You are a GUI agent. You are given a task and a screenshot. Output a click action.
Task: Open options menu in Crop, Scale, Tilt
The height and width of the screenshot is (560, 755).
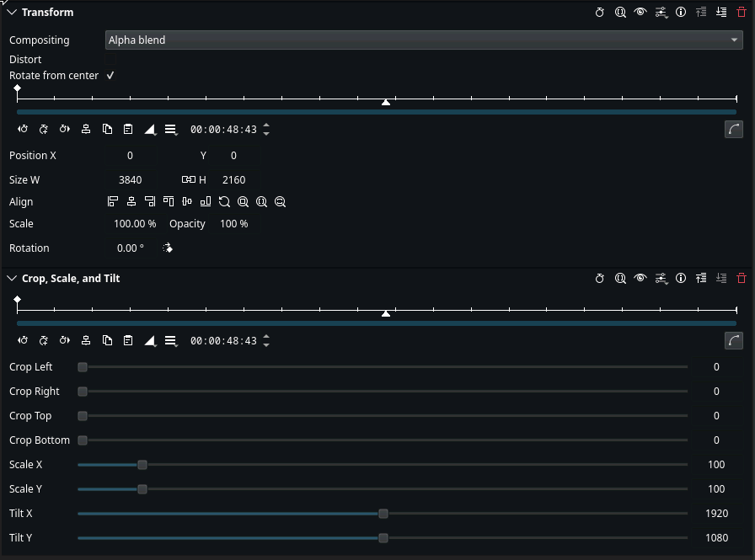point(171,341)
